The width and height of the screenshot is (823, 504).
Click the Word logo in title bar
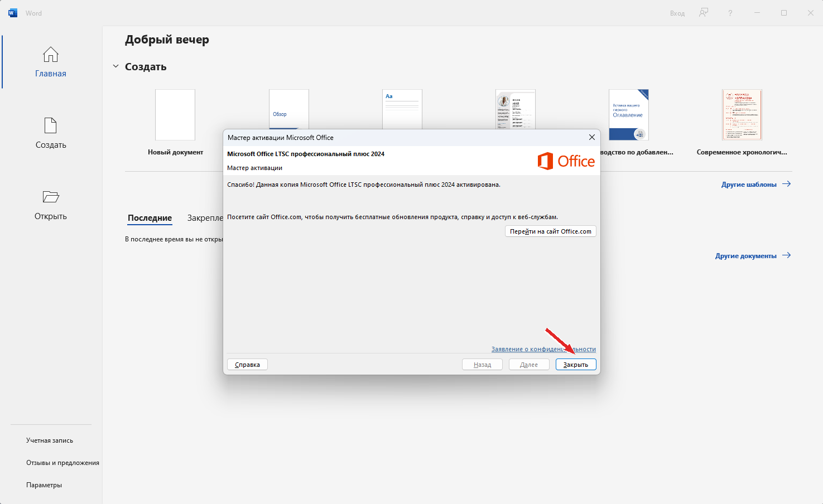tap(13, 13)
